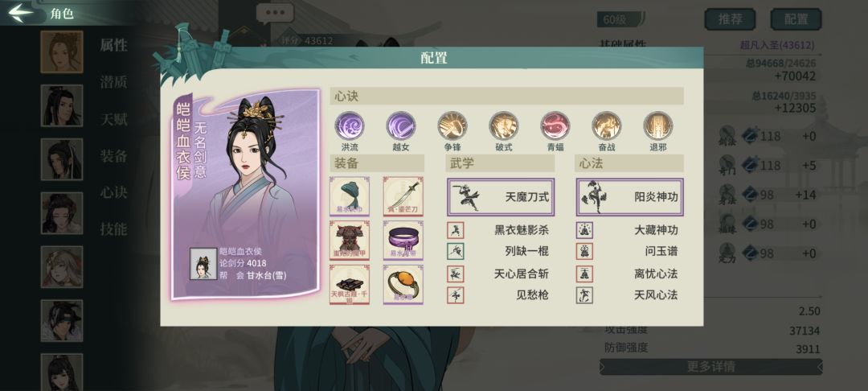Select the first character portrait thumbnail
The height and width of the screenshot is (391, 868).
pos(61,52)
